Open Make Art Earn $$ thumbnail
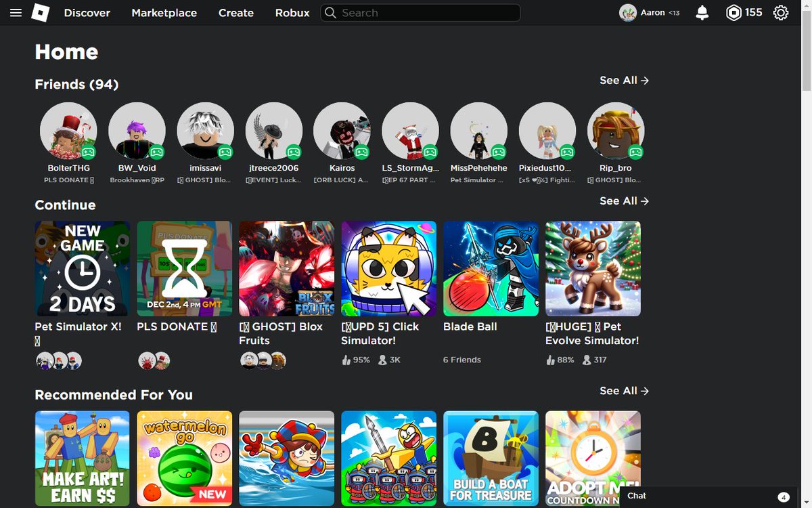 pos(83,459)
